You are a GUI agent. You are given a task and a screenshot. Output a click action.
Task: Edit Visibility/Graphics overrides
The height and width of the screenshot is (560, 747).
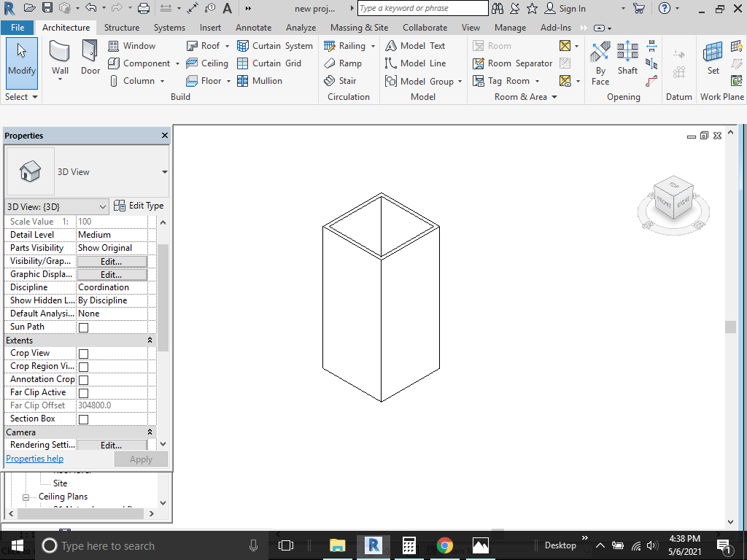point(112,262)
